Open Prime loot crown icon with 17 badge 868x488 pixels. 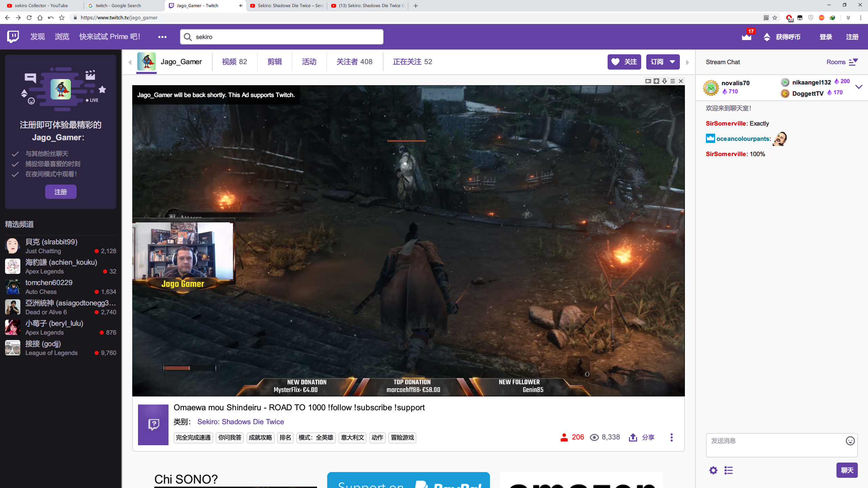point(747,36)
